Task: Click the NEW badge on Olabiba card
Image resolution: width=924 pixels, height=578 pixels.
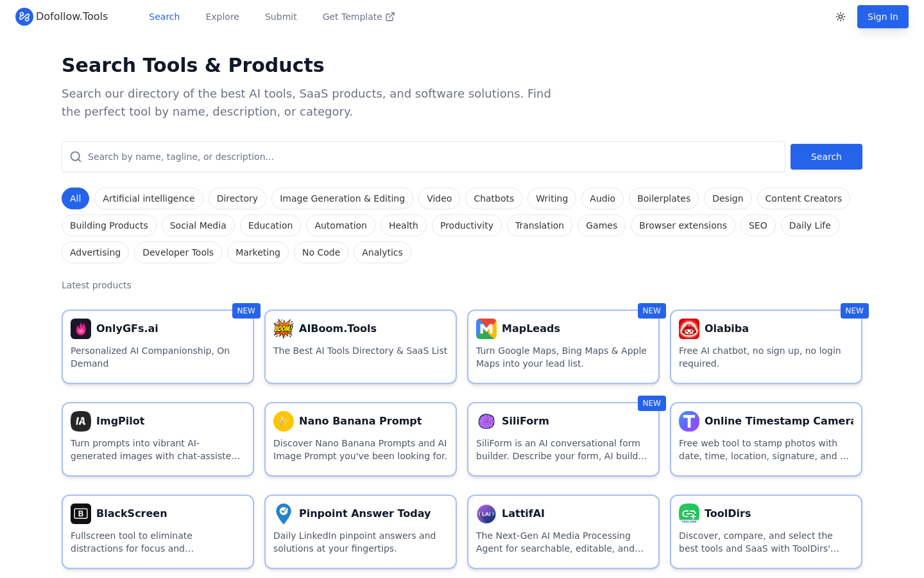Action: [855, 311]
